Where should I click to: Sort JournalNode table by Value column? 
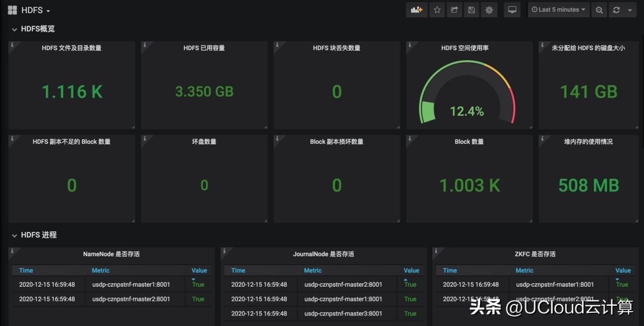tap(411, 270)
